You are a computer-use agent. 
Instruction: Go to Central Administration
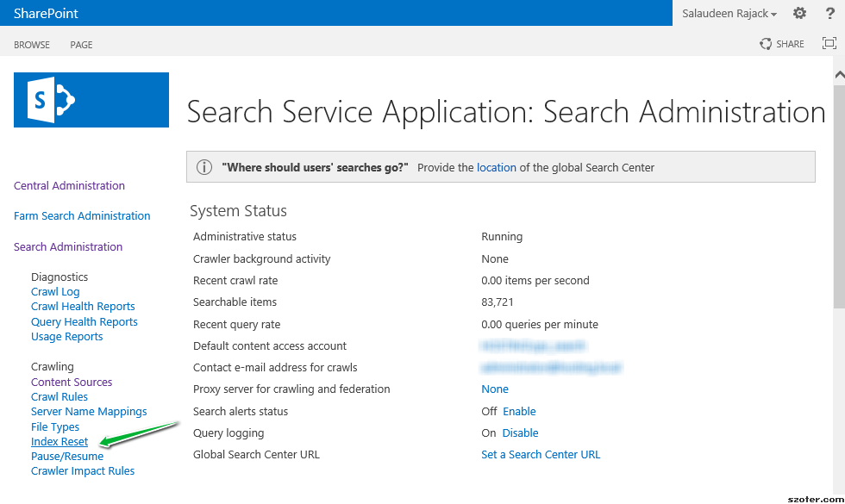69,185
